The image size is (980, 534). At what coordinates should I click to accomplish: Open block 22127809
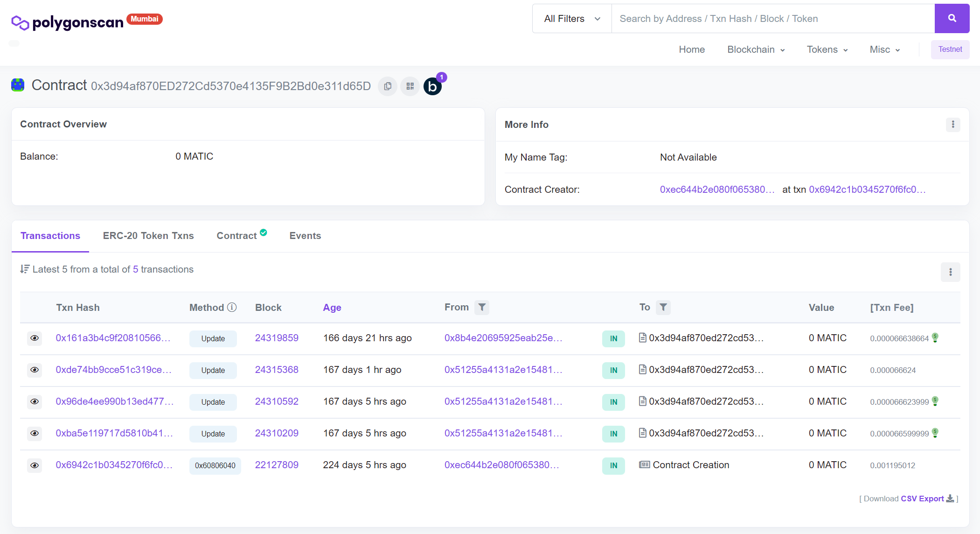point(277,465)
